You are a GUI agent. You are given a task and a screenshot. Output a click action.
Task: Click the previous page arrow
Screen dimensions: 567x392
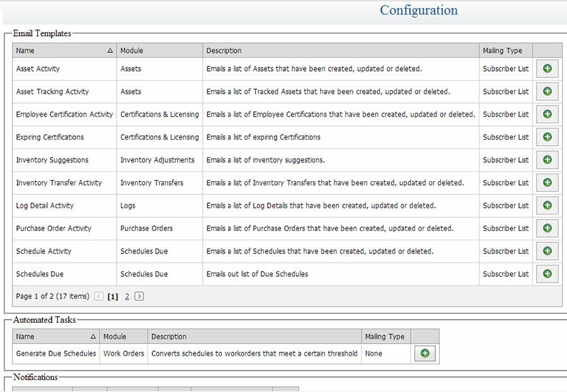(99, 296)
